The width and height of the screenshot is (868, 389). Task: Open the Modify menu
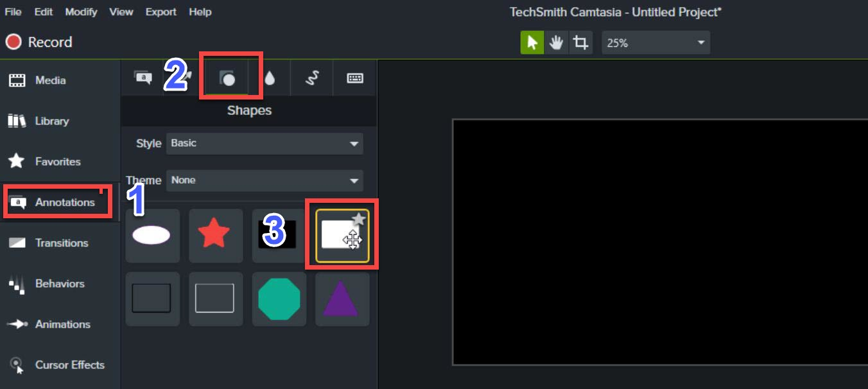coord(82,12)
